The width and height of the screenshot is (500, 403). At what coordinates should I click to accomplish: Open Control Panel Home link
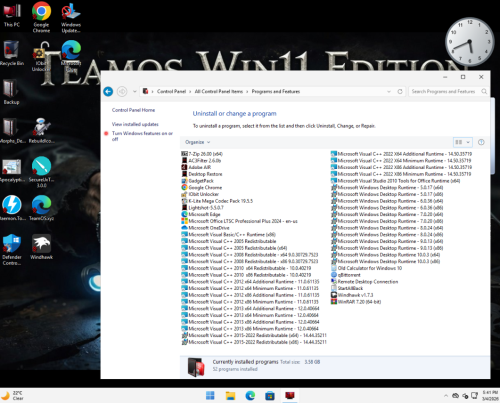[x=133, y=110]
